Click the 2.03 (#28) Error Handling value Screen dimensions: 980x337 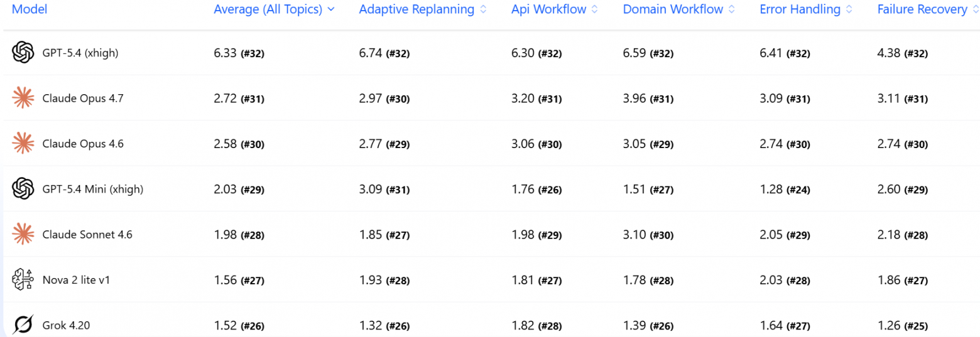pyautogui.click(x=785, y=280)
